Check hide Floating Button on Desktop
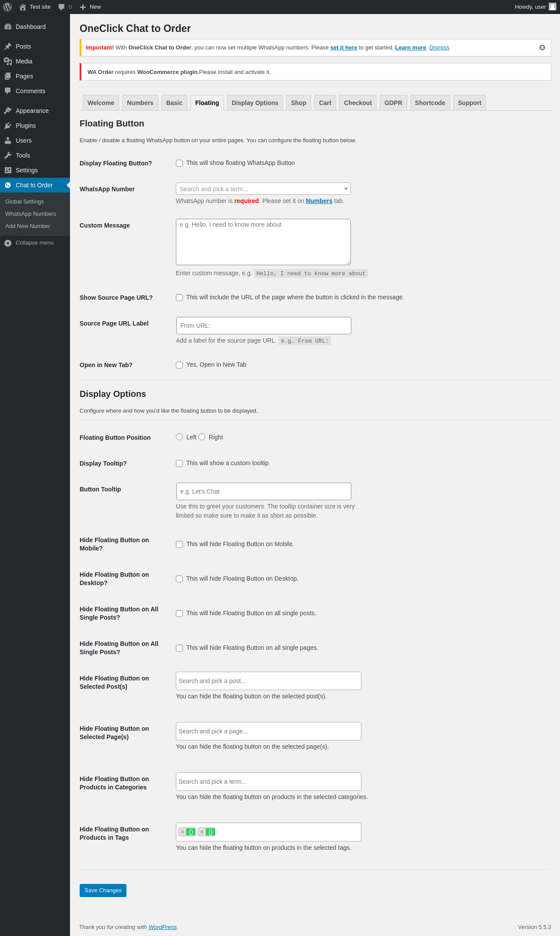Image resolution: width=560 pixels, height=936 pixels. pyautogui.click(x=179, y=579)
